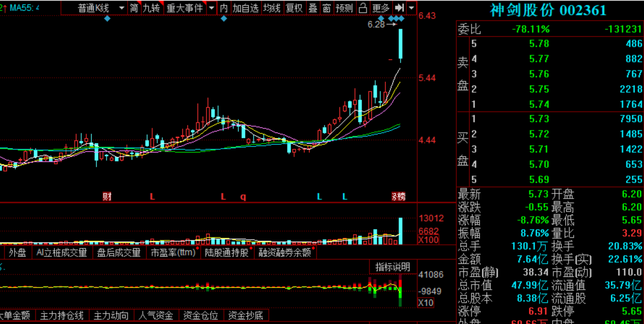Switch to 主力动向 indicator tab

click(111, 316)
